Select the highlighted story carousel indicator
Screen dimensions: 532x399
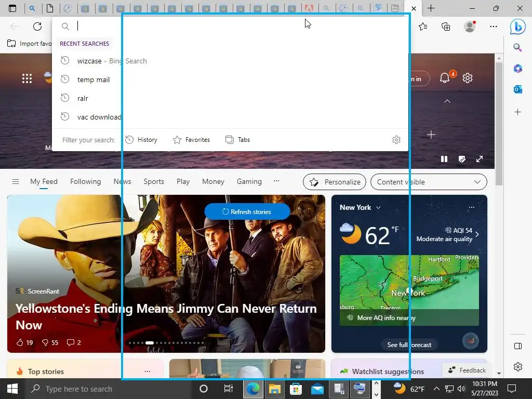click(x=149, y=343)
